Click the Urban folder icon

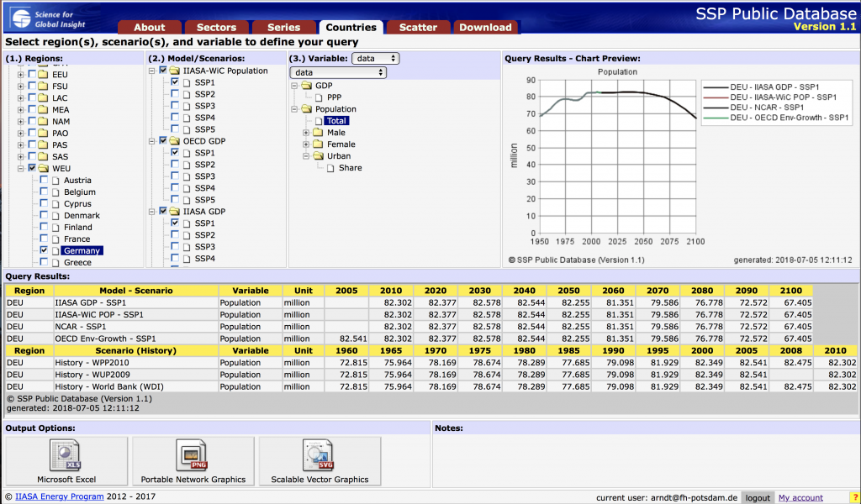point(319,156)
